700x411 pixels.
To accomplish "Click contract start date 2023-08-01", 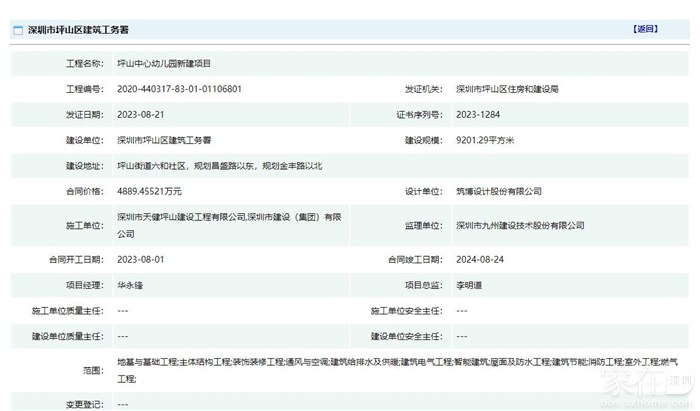I will [x=141, y=259].
